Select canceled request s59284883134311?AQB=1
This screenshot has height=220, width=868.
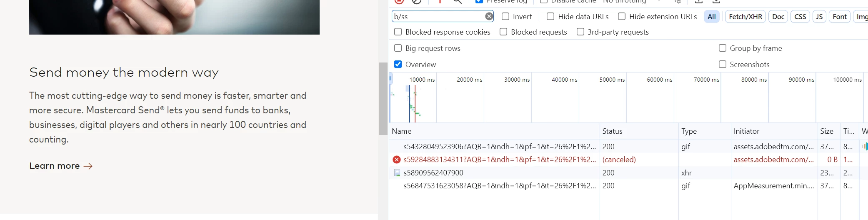[500, 160]
